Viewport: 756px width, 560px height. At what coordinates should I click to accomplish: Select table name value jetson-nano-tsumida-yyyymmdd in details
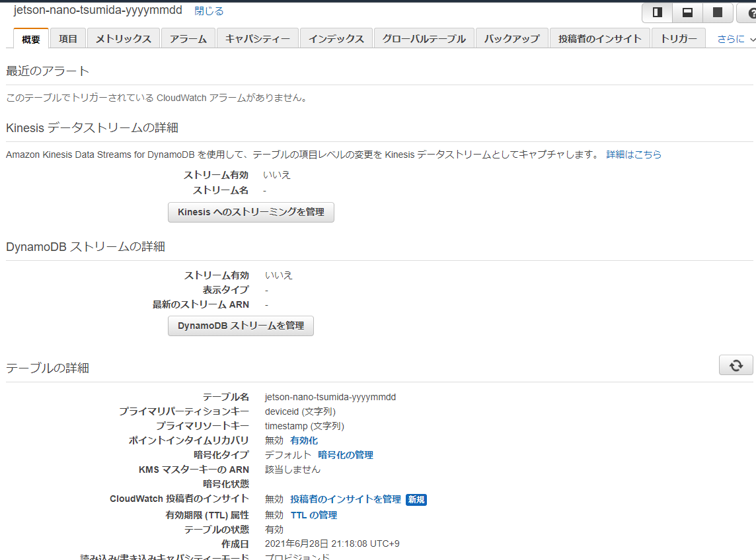click(x=330, y=397)
